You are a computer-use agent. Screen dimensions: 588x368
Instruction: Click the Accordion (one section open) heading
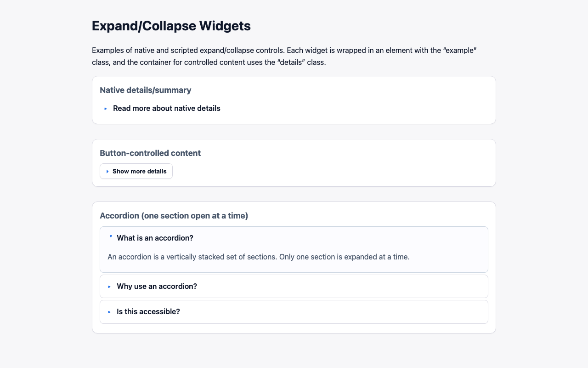(x=174, y=215)
